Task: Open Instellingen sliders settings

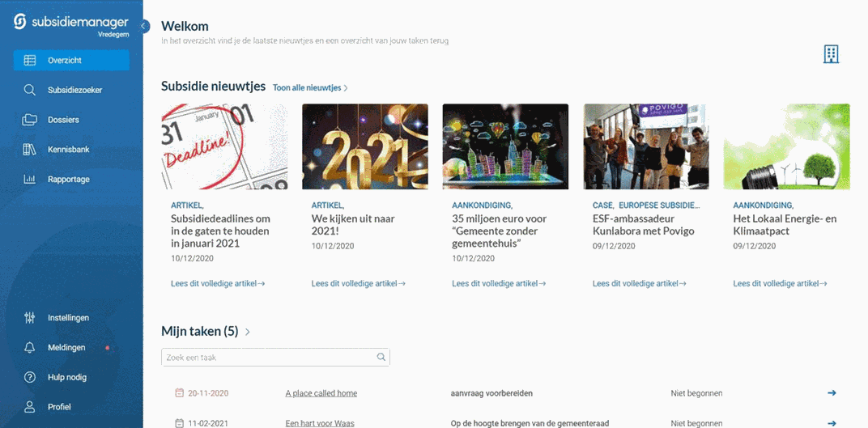Action: tap(29, 318)
